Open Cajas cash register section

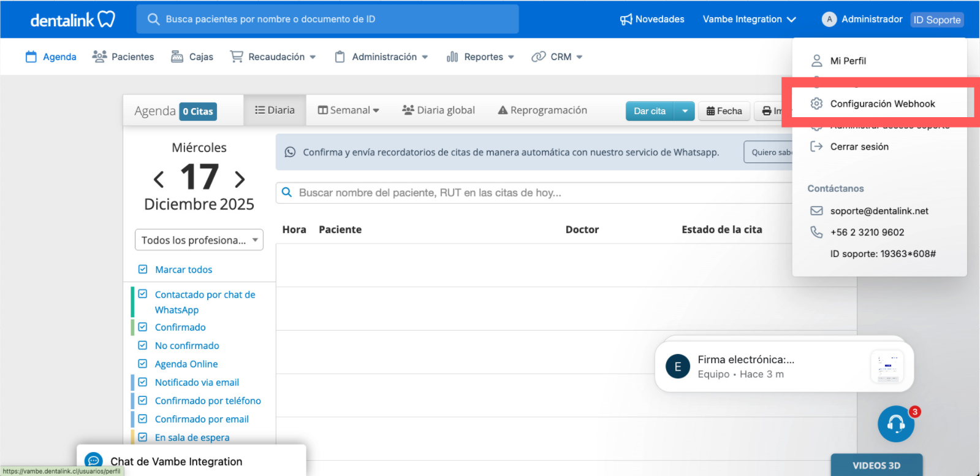(192, 57)
